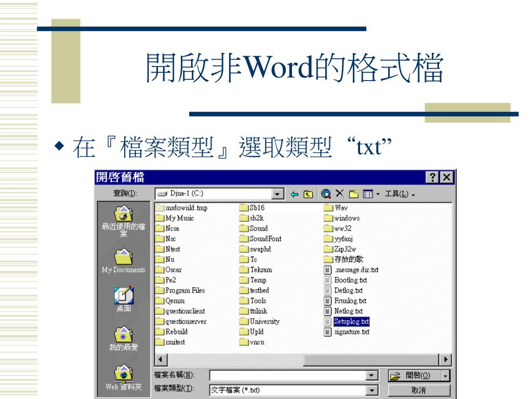Open Search the Web toolbar icon
The image size is (532, 399).
coord(326,194)
